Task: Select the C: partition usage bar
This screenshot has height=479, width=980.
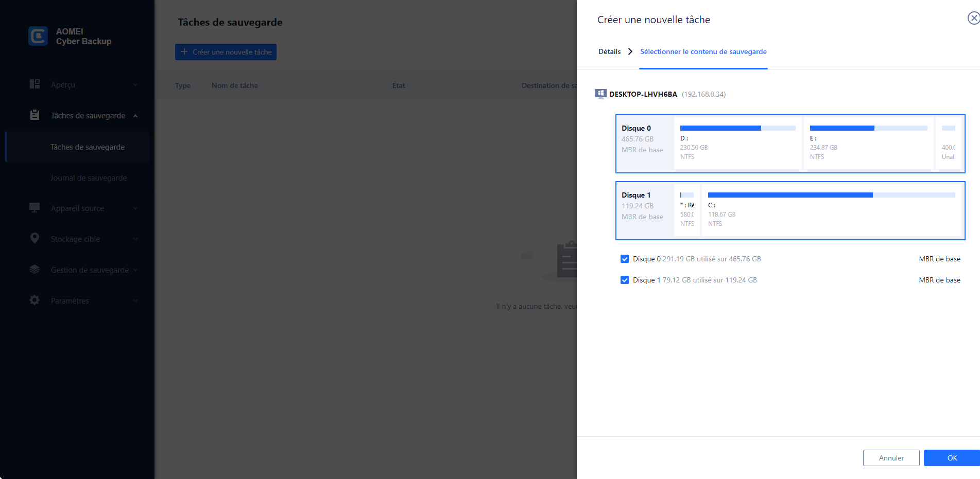Action: click(831, 195)
